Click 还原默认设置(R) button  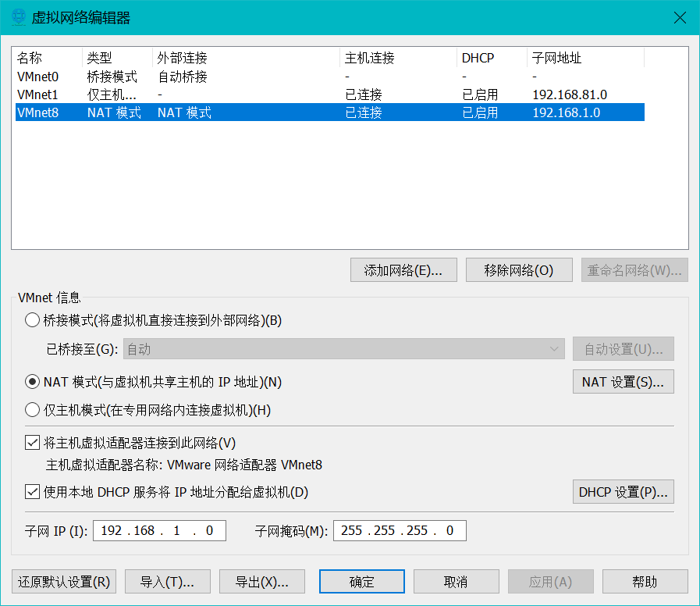64,582
